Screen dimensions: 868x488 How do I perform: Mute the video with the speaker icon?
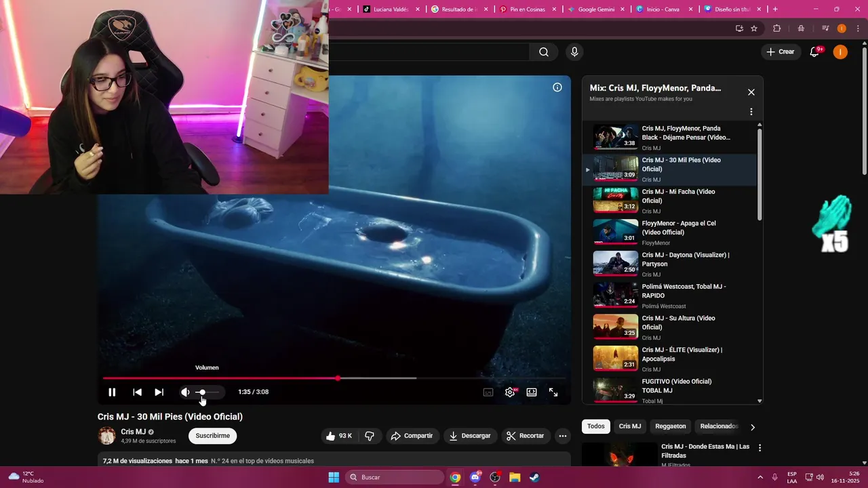[185, 392]
